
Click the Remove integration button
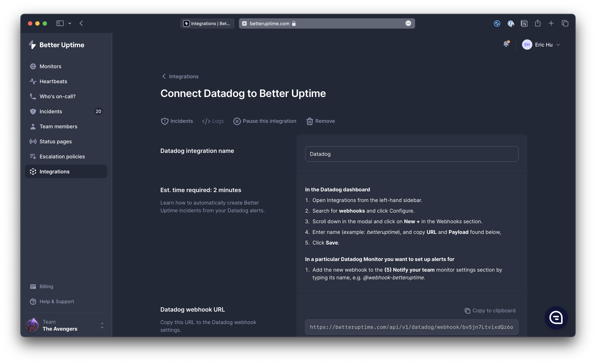(x=321, y=121)
